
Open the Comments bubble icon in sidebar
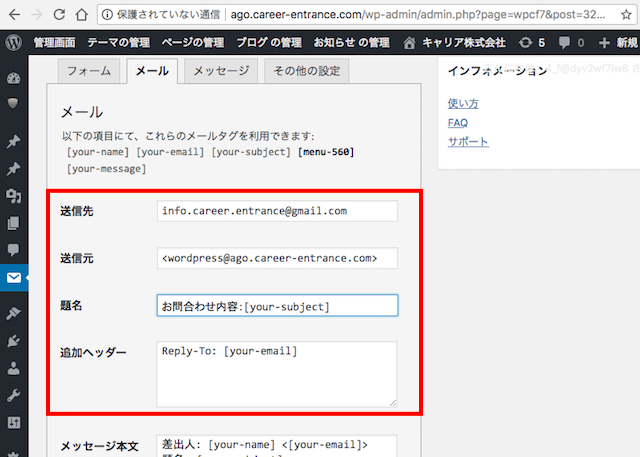click(13, 250)
